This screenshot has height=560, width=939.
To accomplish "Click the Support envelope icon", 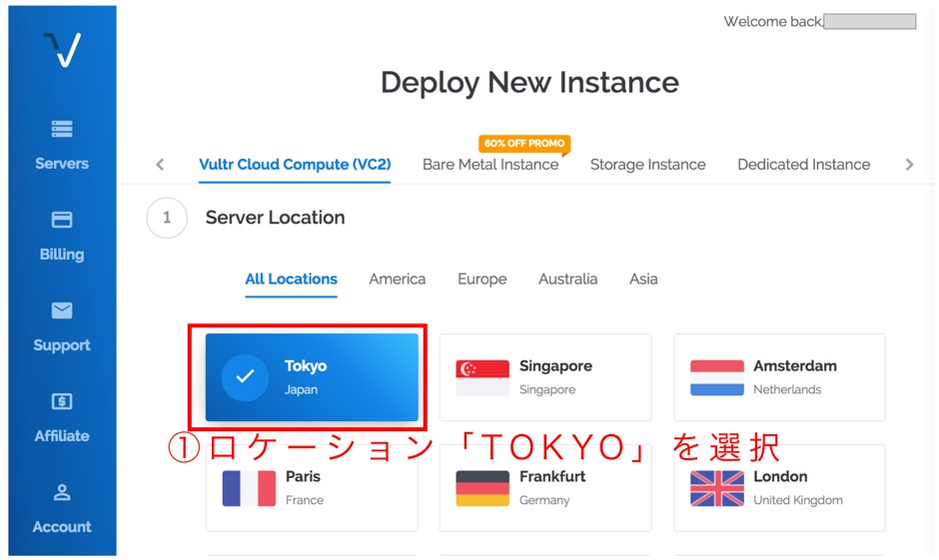I will click(62, 310).
